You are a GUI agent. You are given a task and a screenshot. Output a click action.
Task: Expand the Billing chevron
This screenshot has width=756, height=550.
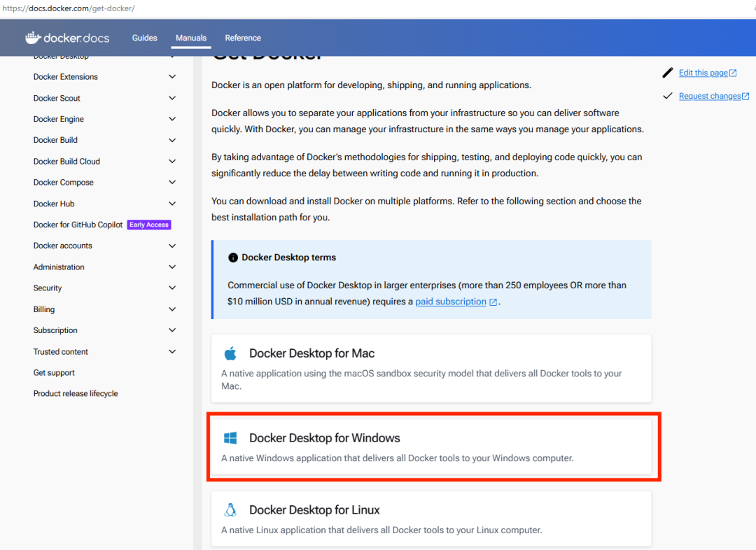pyautogui.click(x=172, y=309)
